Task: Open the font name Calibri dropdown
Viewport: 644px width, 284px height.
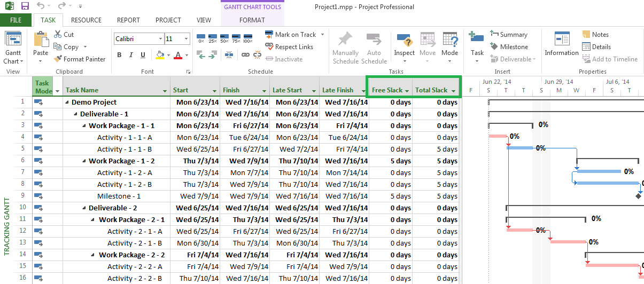Action: [160, 39]
